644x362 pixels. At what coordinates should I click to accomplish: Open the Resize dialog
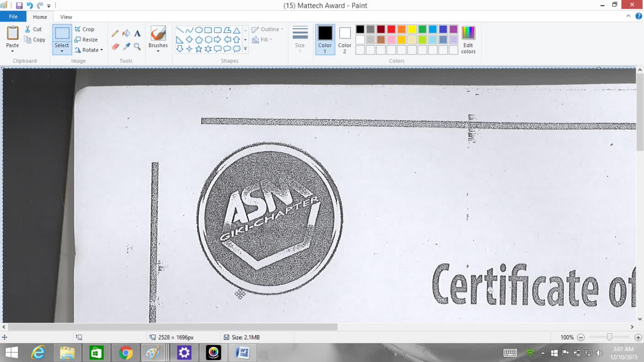point(86,40)
